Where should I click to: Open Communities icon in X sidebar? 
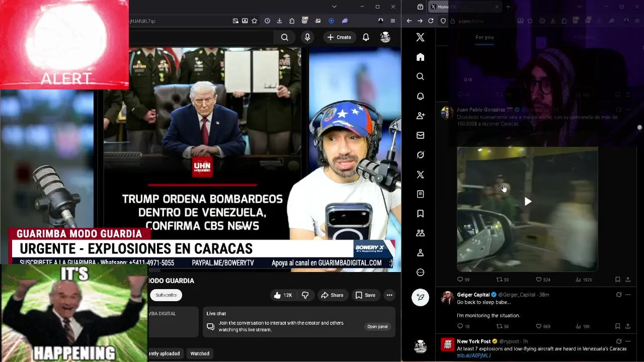click(420, 233)
